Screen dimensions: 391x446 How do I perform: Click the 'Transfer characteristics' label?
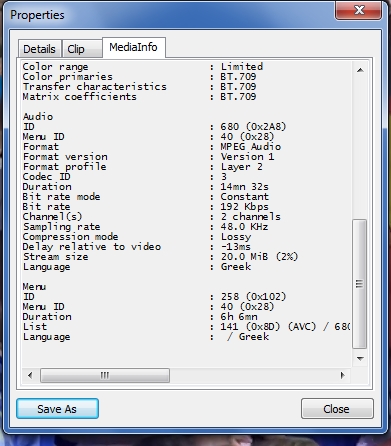click(x=94, y=87)
